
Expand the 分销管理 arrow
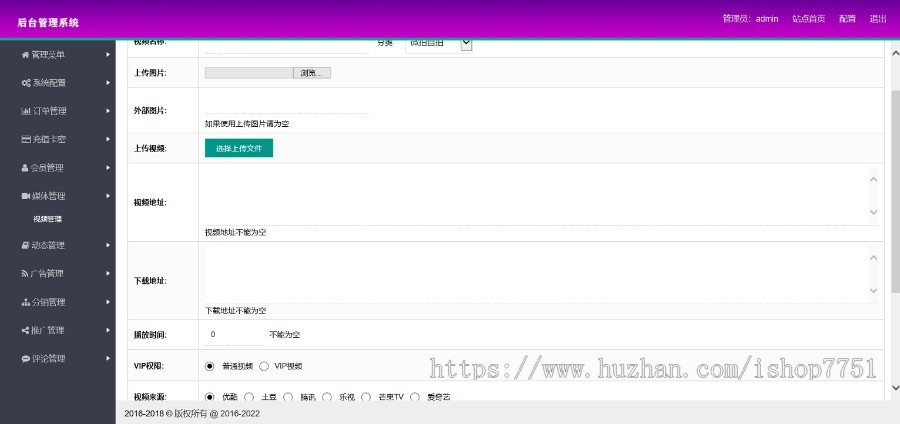click(108, 302)
